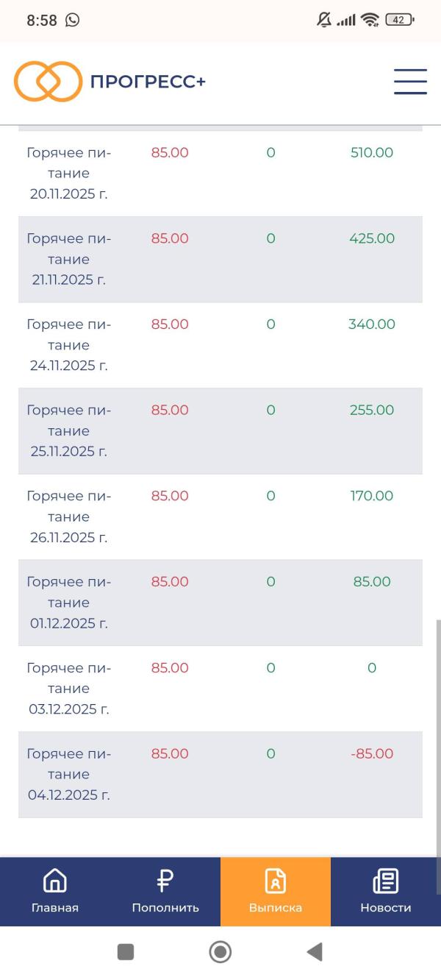Image resolution: width=441 pixels, height=980 pixels.
Task: Select the Выписка statement tab
Action: click(276, 891)
